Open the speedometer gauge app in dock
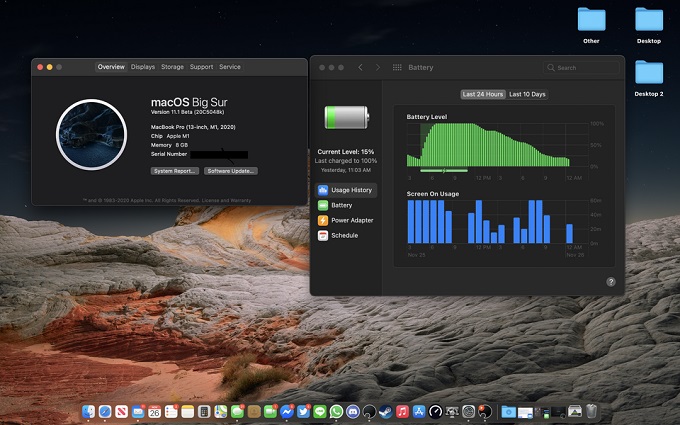The width and height of the screenshot is (680, 425). (x=435, y=411)
